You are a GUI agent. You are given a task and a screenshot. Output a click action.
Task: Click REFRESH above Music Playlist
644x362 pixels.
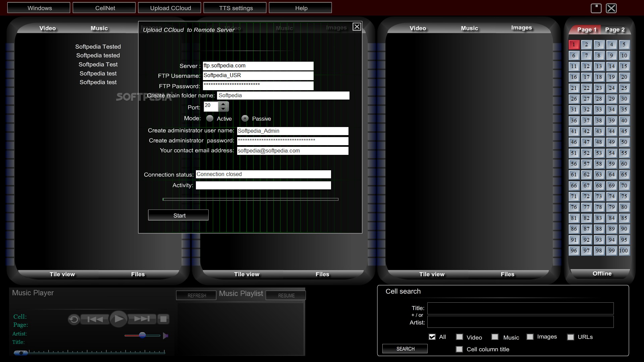coord(196,295)
